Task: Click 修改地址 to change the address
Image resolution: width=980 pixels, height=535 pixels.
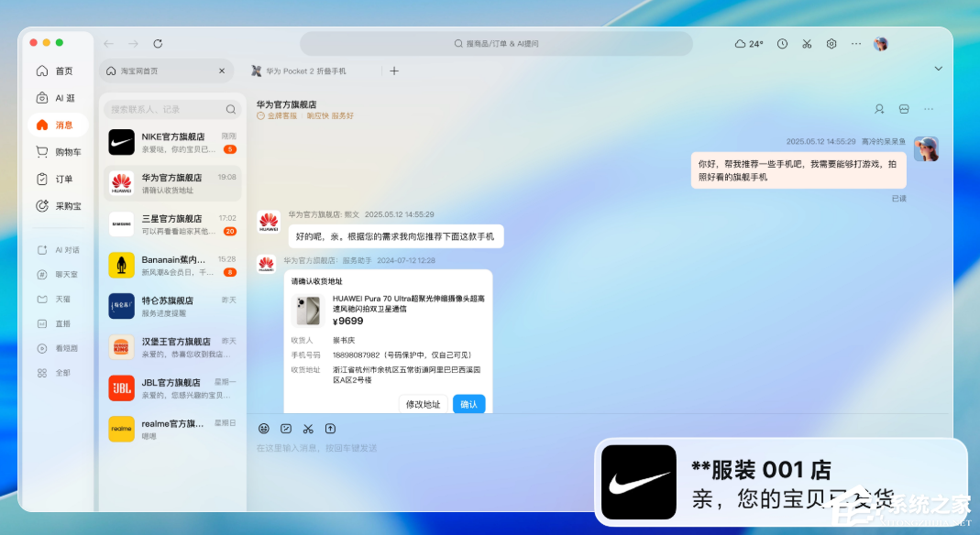Action: coord(422,403)
